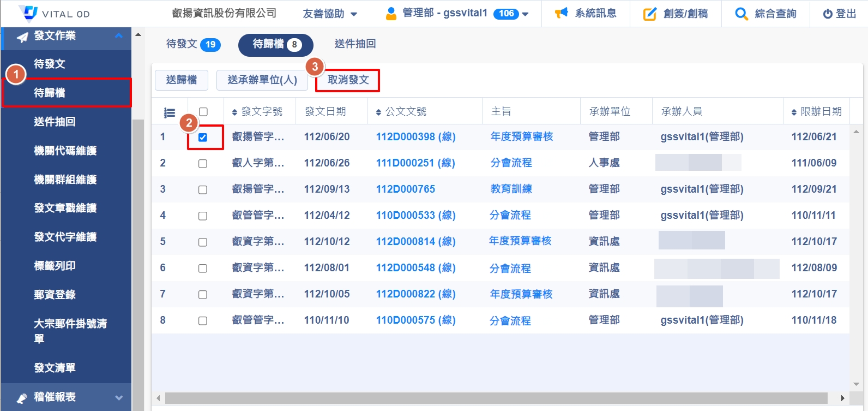
Task: Click the megaphone system message icon
Action: click(561, 13)
